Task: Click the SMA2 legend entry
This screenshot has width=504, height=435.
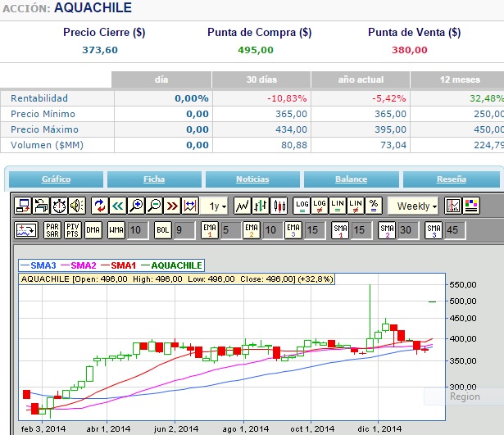Action: (x=79, y=265)
